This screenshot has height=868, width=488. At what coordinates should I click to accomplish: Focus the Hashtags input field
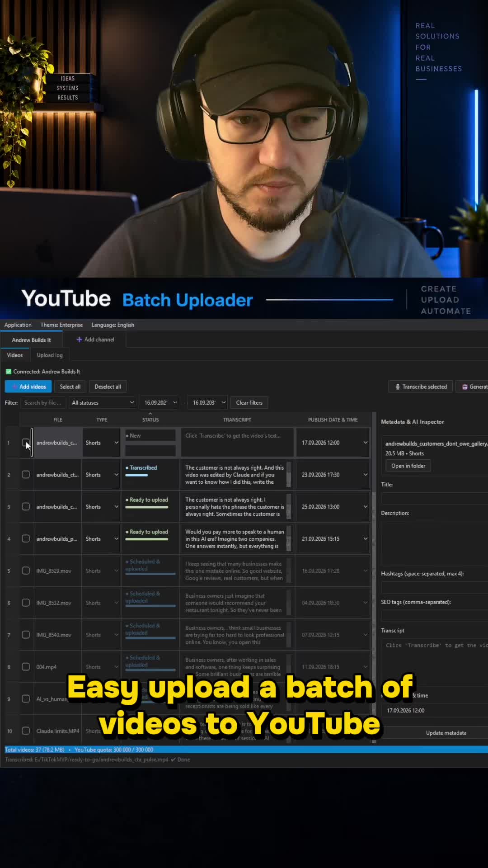pos(435,587)
